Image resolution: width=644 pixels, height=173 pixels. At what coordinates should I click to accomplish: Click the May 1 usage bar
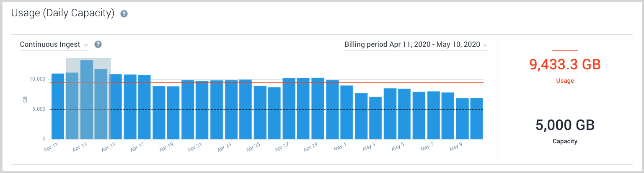click(347, 112)
